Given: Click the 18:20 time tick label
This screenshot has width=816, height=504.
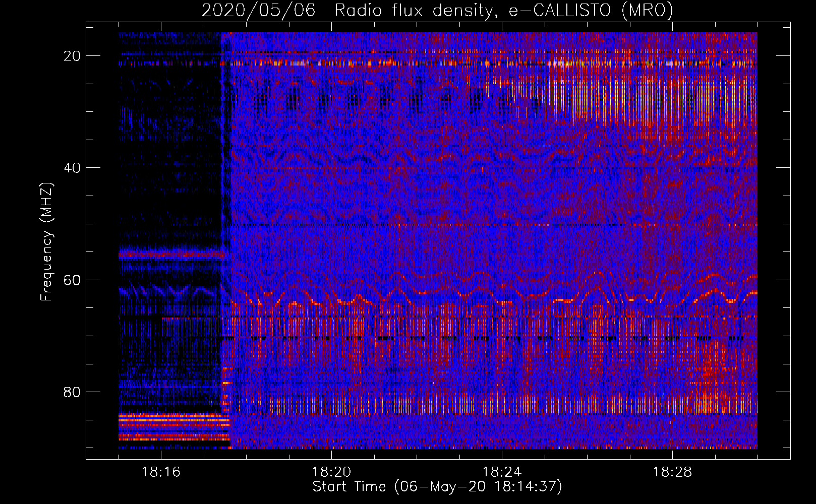Looking at the screenshot, I should pyautogui.click(x=331, y=472).
